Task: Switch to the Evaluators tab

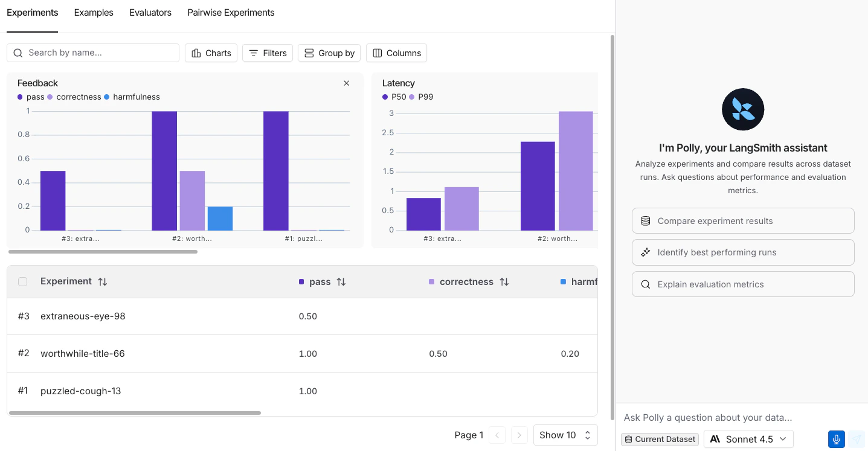Action: click(150, 12)
